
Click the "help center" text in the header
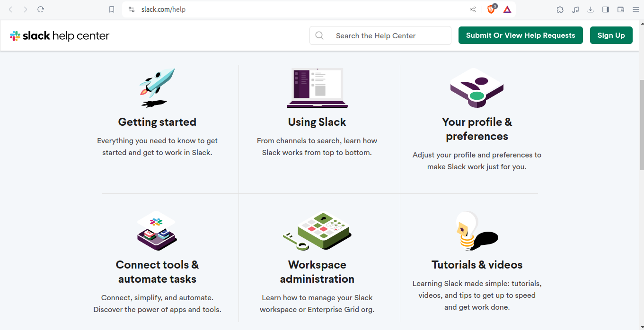tap(81, 35)
